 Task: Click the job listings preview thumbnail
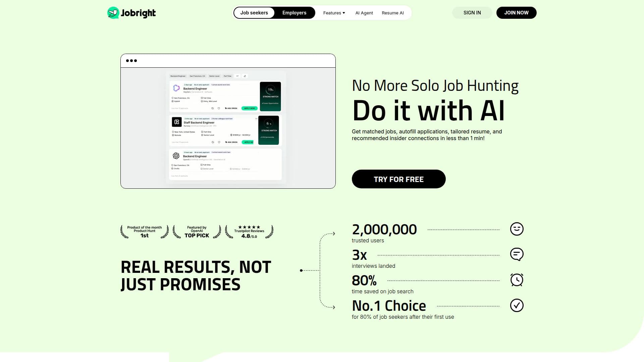[x=228, y=127]
